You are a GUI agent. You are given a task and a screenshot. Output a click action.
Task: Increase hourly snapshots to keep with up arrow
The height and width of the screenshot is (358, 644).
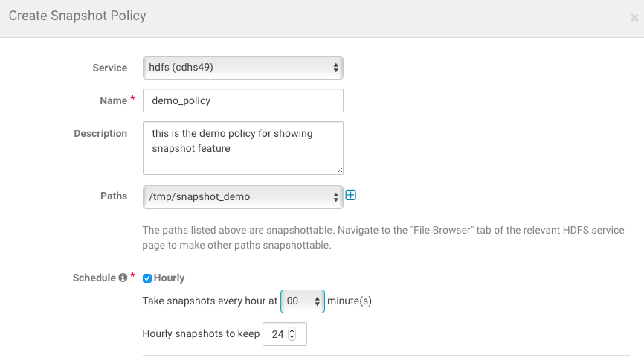(x=292, y=331)
